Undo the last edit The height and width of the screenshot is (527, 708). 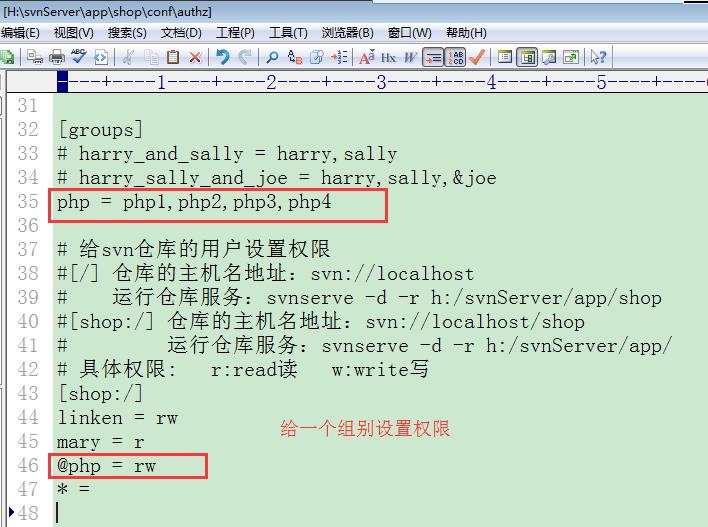[223, 57]
